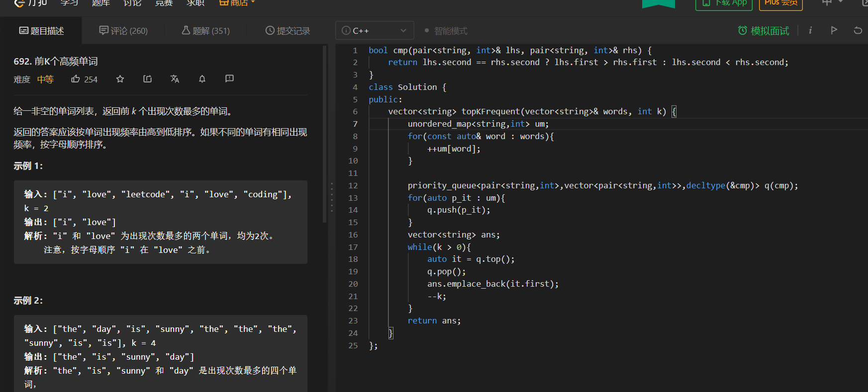Click 'for(const auto& word : words){' line
The height and width of the screenshot is (392, 868).
481,136
